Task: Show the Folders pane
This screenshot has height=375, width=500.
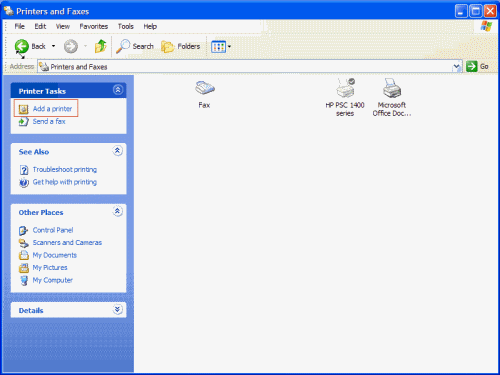Action: [x=181, y=46]
